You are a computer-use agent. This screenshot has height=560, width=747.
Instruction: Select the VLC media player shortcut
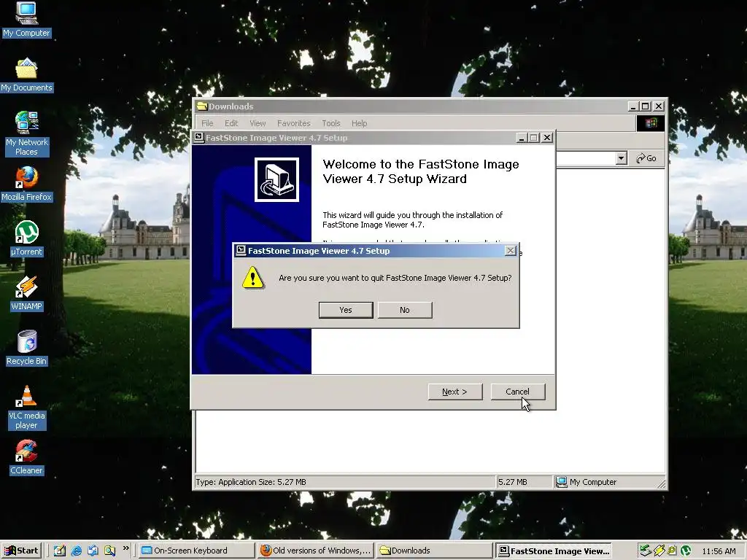tap(26, 408)
